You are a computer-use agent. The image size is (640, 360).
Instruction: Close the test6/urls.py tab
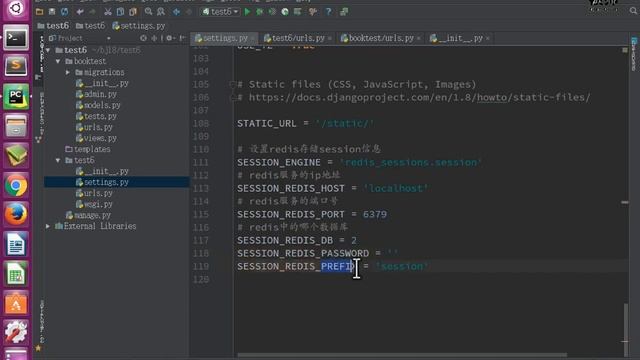point(330,38)
